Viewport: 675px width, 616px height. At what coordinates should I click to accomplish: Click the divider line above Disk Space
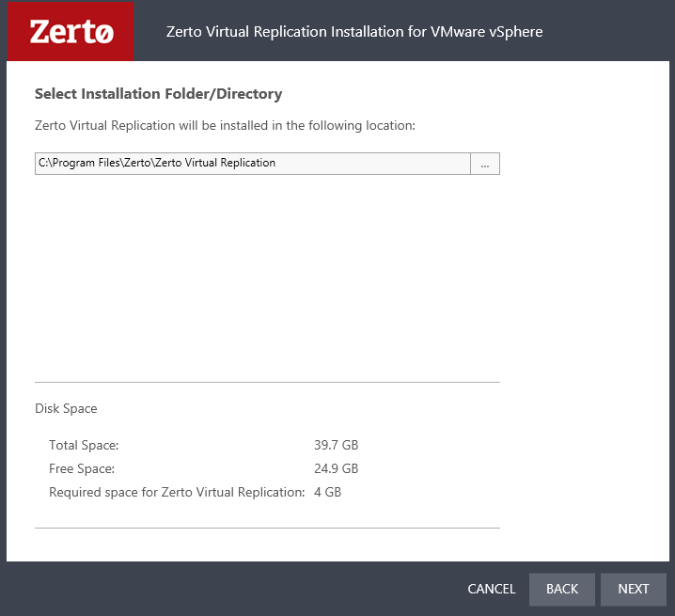(x=267, y=383)
